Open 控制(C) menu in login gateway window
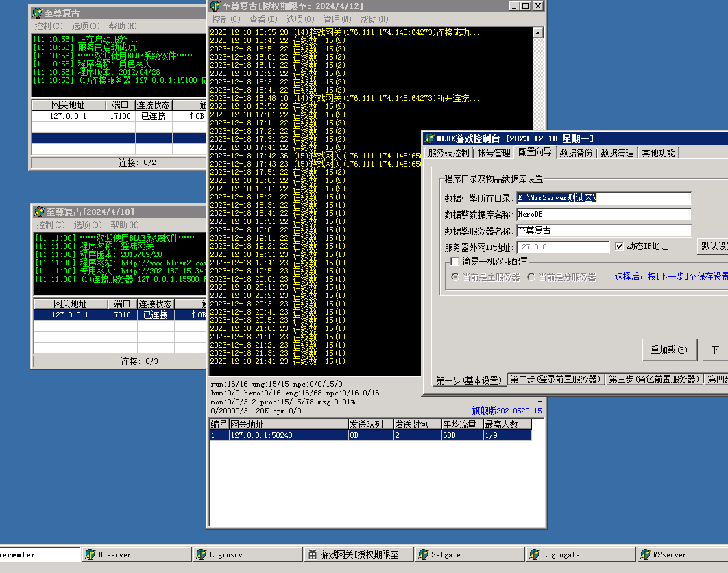This screenshot has width=728, height=573. (51, 225)
